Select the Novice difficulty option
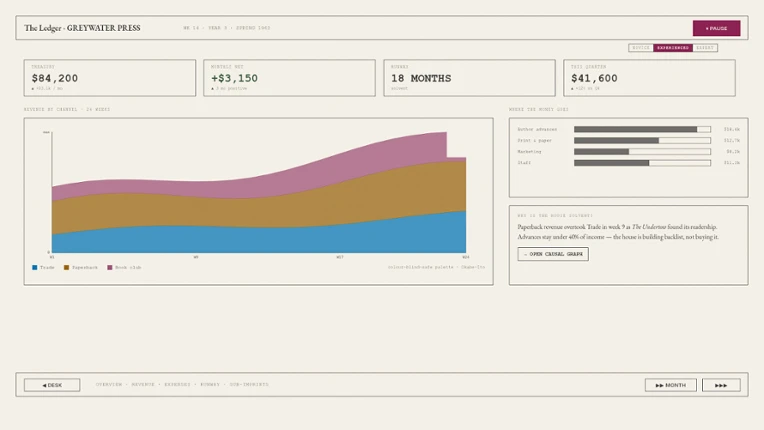764x430 pixels. coord(641,48)
